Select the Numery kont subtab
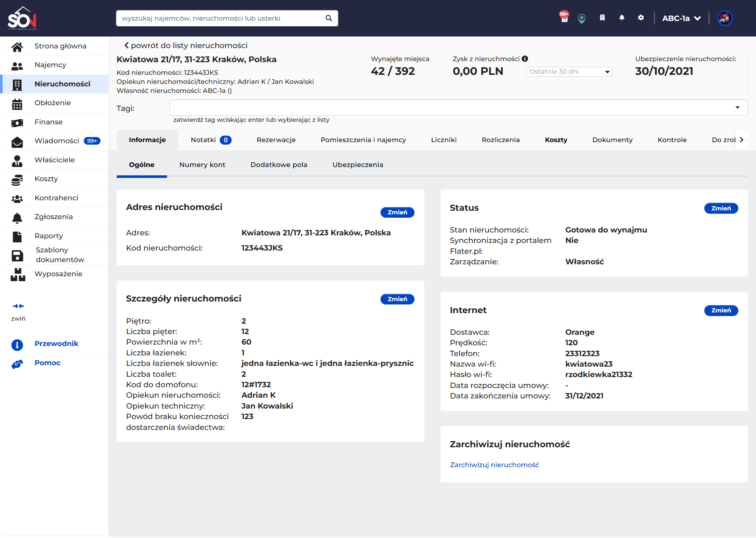Image resolution: width=756 pixels, height=538 pixels. click(x=202, y=165)
